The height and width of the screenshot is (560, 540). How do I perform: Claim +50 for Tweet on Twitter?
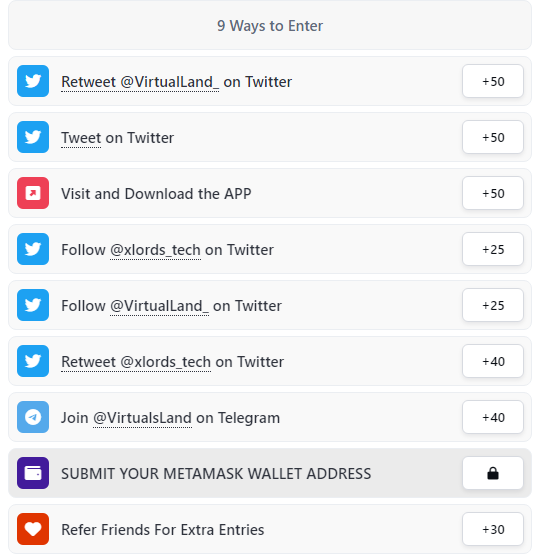(493, 137)
